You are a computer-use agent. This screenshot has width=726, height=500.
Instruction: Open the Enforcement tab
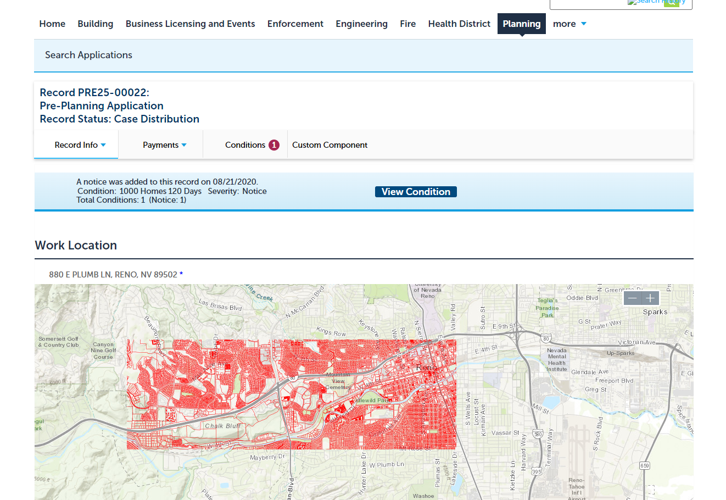pyautogui.click(x=295, y=24)
